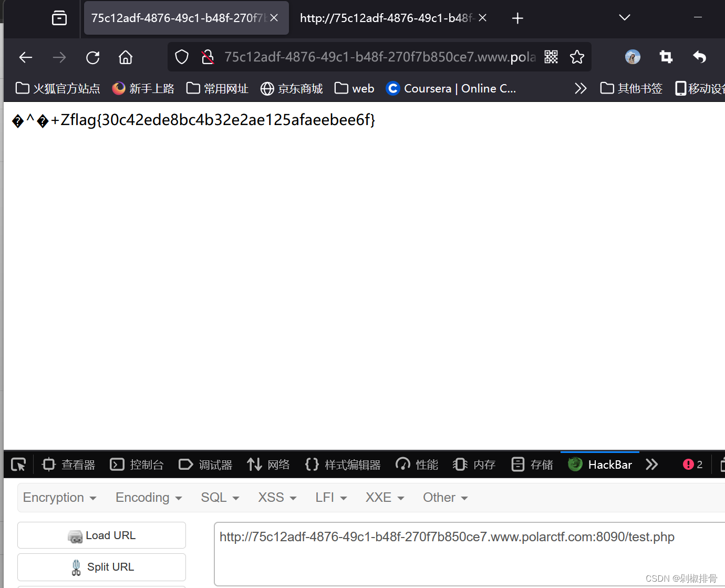
Task: Click the Load URL button
Action: coord(101,535)
